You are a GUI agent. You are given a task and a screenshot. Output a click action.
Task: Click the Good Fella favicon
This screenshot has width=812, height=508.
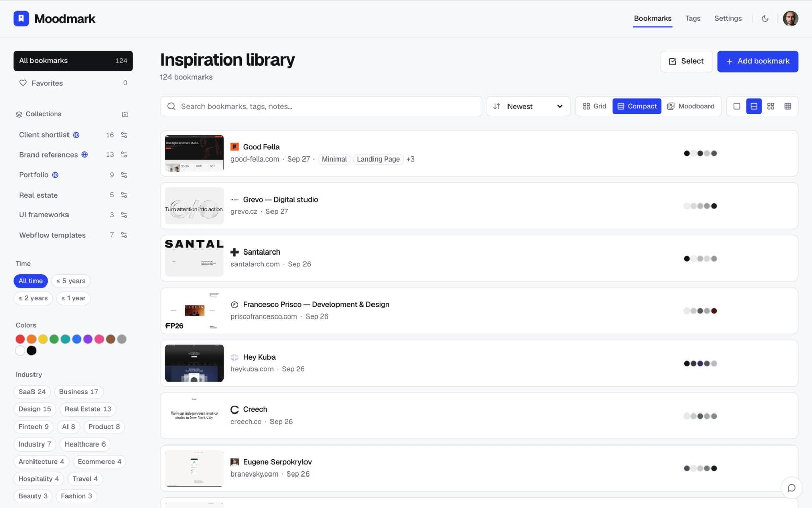point(234,147)
